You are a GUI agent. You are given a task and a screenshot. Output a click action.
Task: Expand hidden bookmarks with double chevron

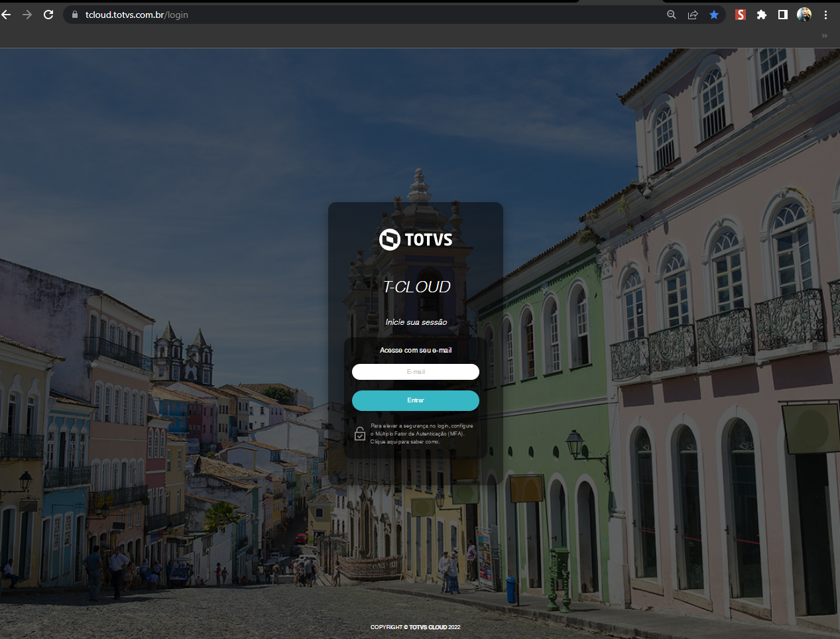[x=825, y=36]
